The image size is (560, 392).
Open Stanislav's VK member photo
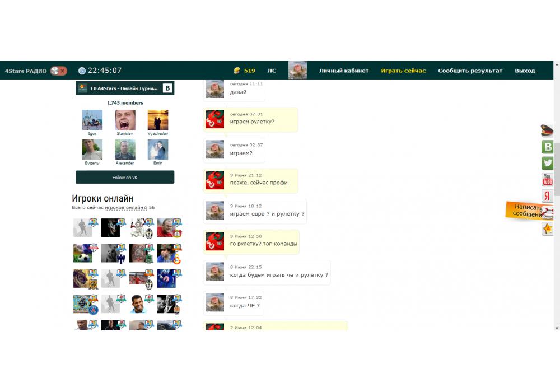coord(125,120)
